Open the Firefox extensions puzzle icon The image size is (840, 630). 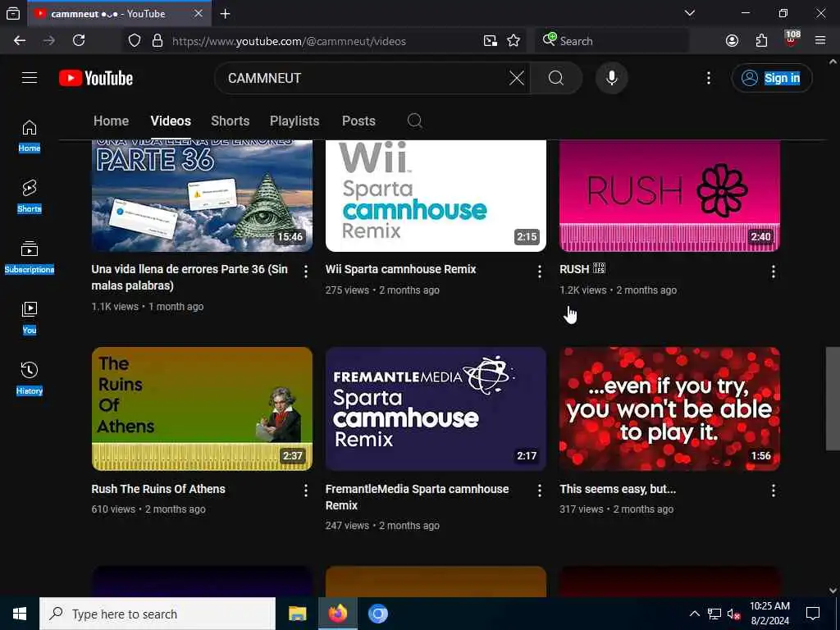(x=761, y=41)
